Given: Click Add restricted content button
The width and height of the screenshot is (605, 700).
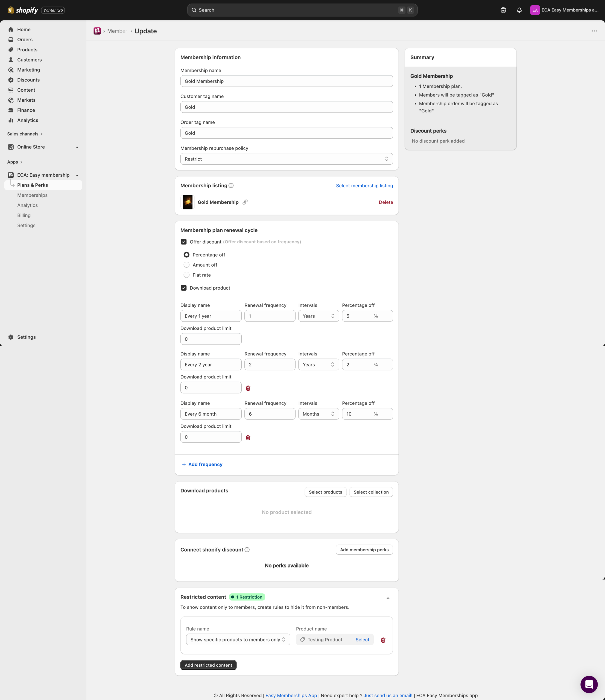Looking at the screenshot, I should (208, 665).
